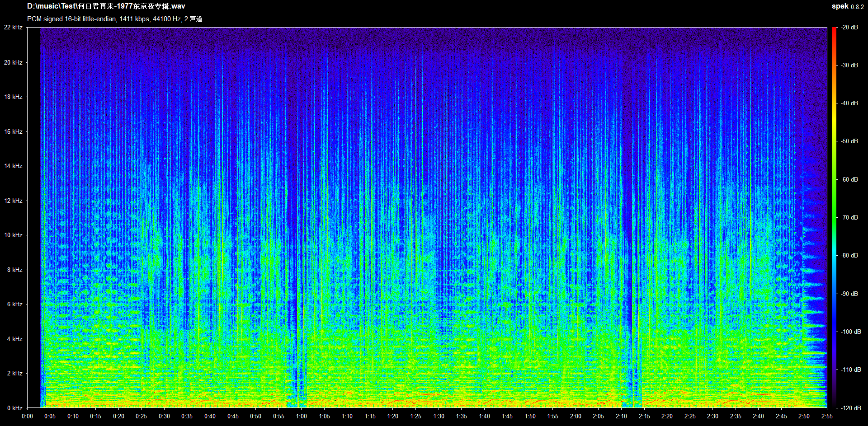Click the -100 dB scale label
This screenshot has width=868, height=426.
[x=851, y=332]
